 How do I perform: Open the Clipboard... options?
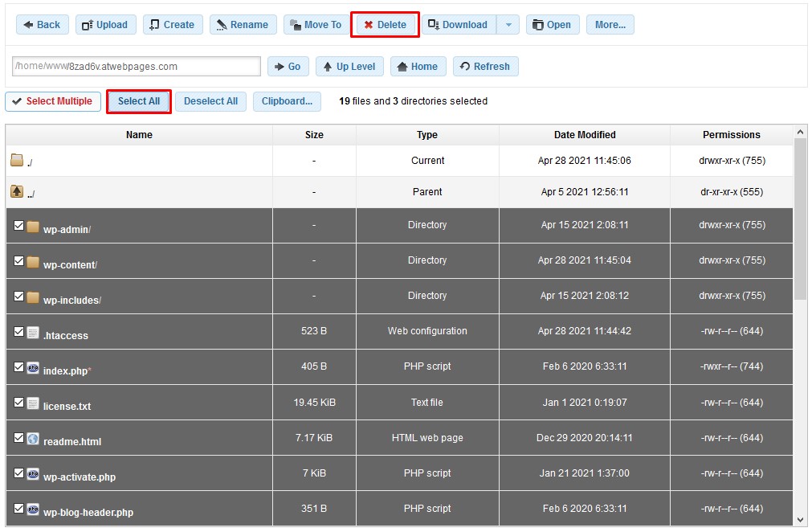pos(287,101)
